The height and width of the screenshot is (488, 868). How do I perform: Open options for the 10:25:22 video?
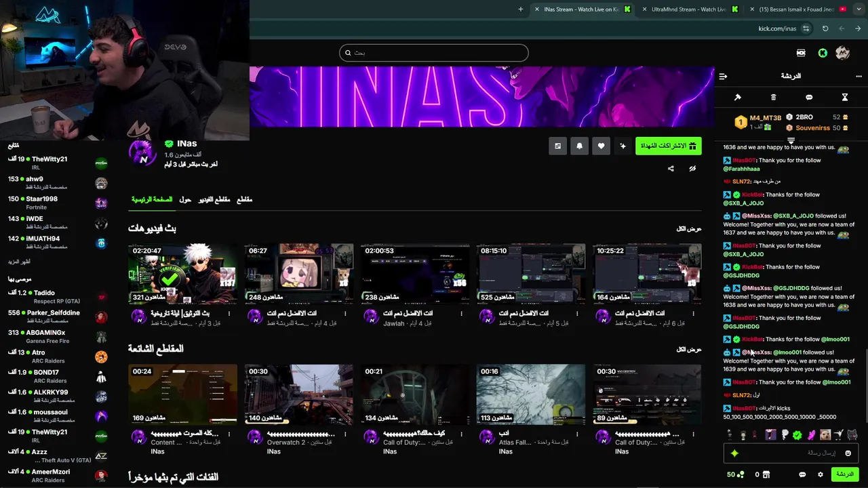coord(693,314)
